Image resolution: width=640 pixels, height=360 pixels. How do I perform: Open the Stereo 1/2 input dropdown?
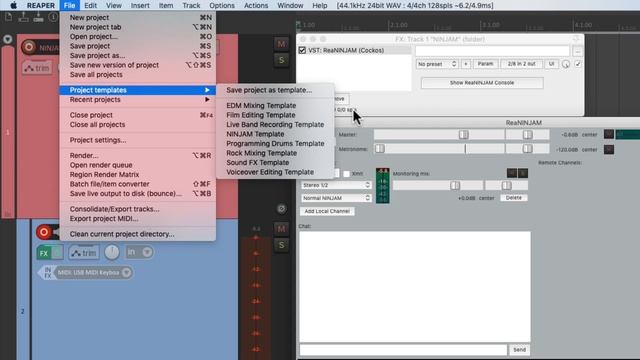point(336,185)
